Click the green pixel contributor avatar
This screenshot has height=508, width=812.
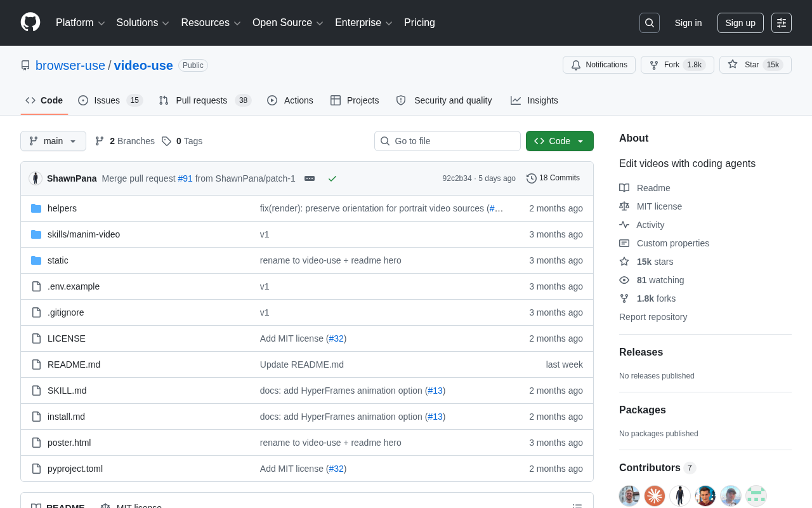756,496
